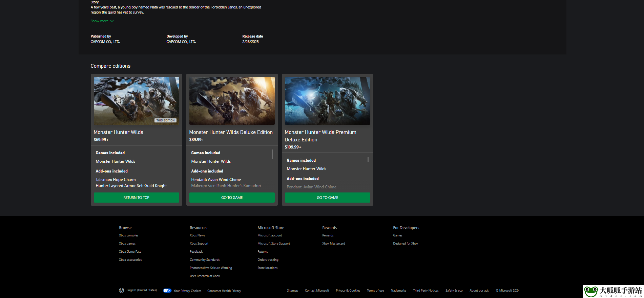Expand the story with Show more

click(x=102, y=21)
